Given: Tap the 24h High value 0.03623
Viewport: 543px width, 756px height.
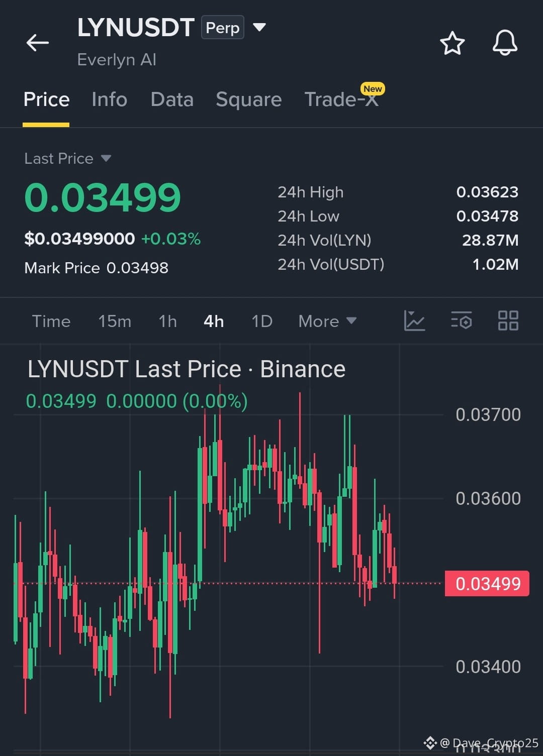Looking at the screenshot, I should tap(487, 192).
